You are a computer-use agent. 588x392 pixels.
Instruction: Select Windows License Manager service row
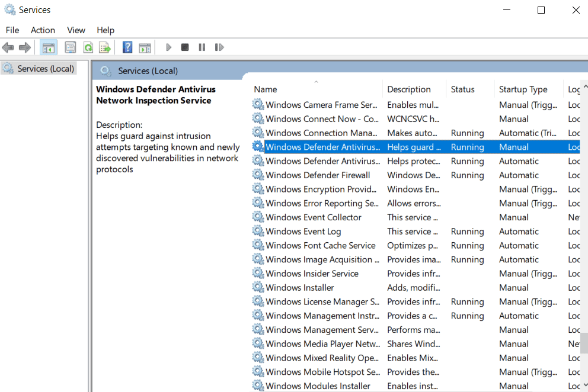(416, 301)
